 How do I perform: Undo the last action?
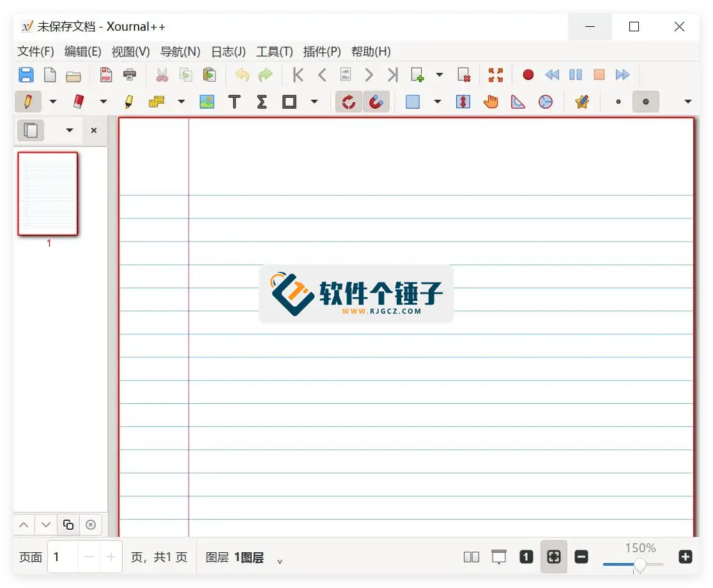[242, 75]
